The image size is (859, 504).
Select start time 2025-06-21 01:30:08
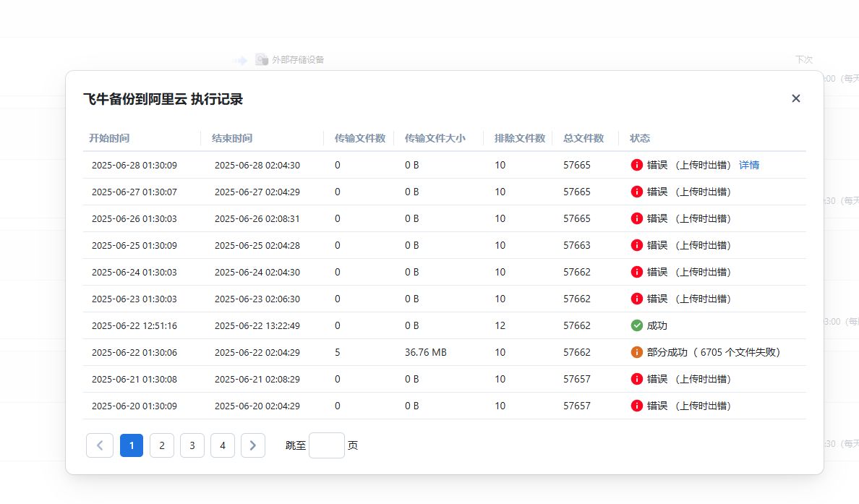[x=134, y=379]
